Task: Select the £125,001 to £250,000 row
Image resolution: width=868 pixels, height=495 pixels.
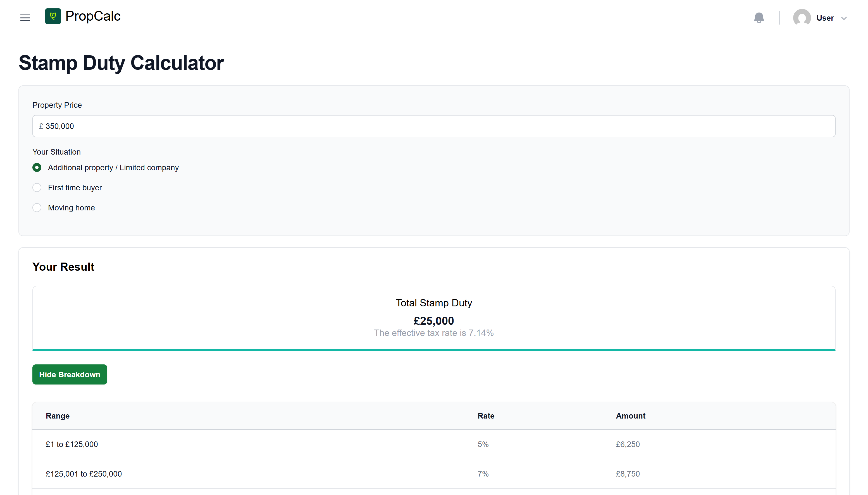Action: pyautogui.click(x=434, y=474)
